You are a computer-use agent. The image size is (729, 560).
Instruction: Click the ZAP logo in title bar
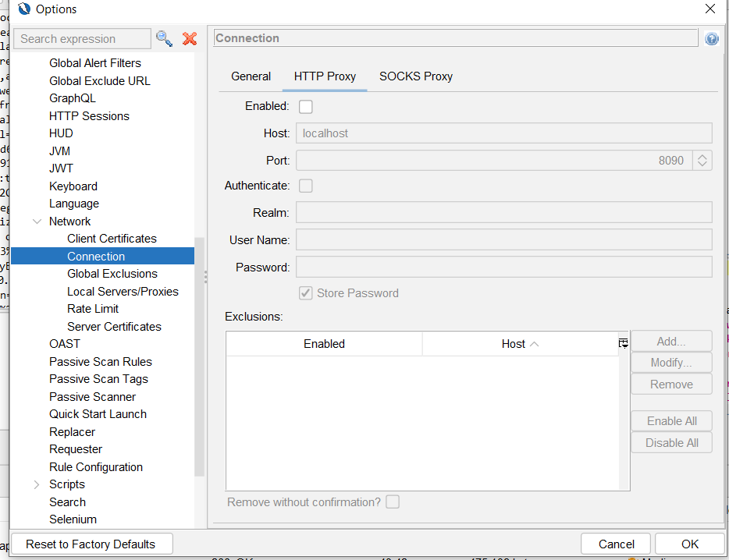coord(23,9)
